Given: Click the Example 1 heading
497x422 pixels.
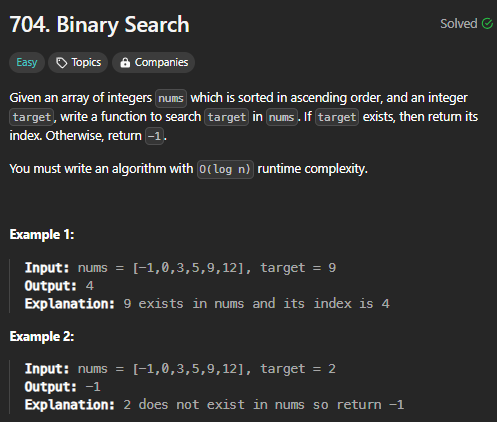Looking at the screenshot, I should [x=42, y=234].
